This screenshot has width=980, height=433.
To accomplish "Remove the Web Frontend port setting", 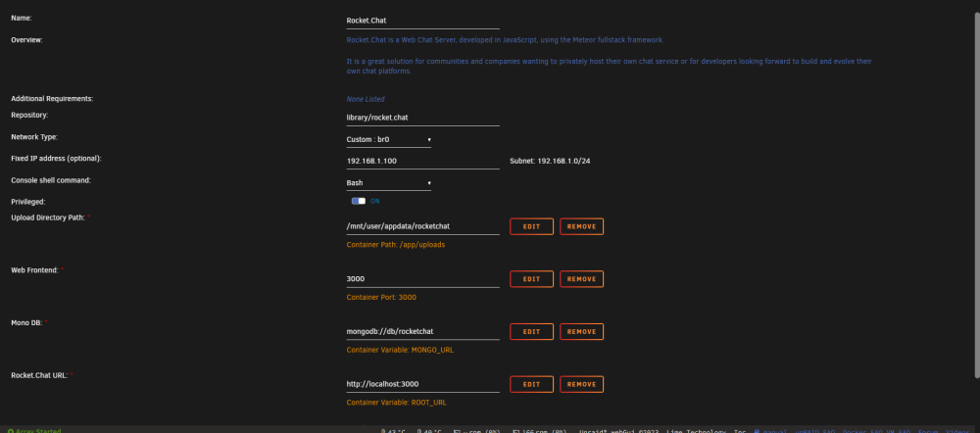I will tap(581, 278).
